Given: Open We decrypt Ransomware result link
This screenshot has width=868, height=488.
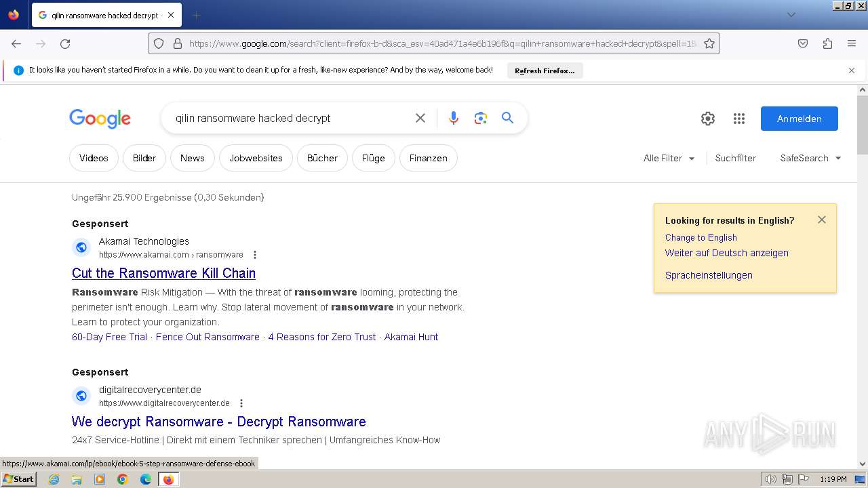Looking at the screenshot, I should [x=218, y=422].
